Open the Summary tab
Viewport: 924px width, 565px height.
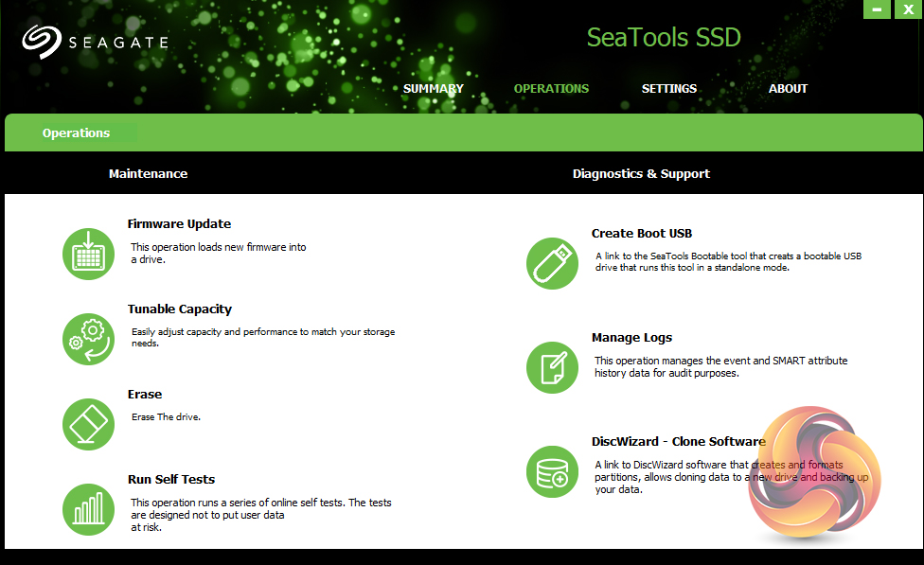434,89
